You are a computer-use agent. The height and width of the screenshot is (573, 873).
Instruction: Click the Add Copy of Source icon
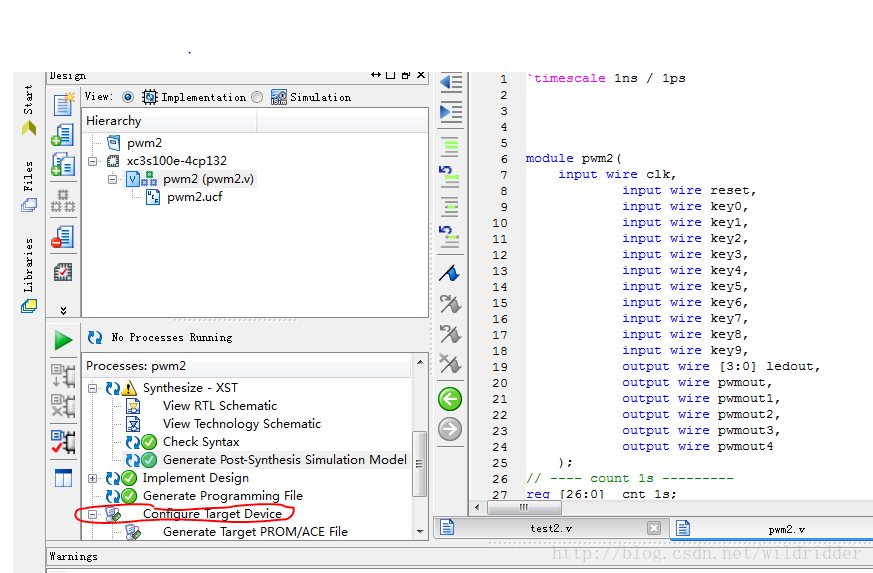[63, 165]
